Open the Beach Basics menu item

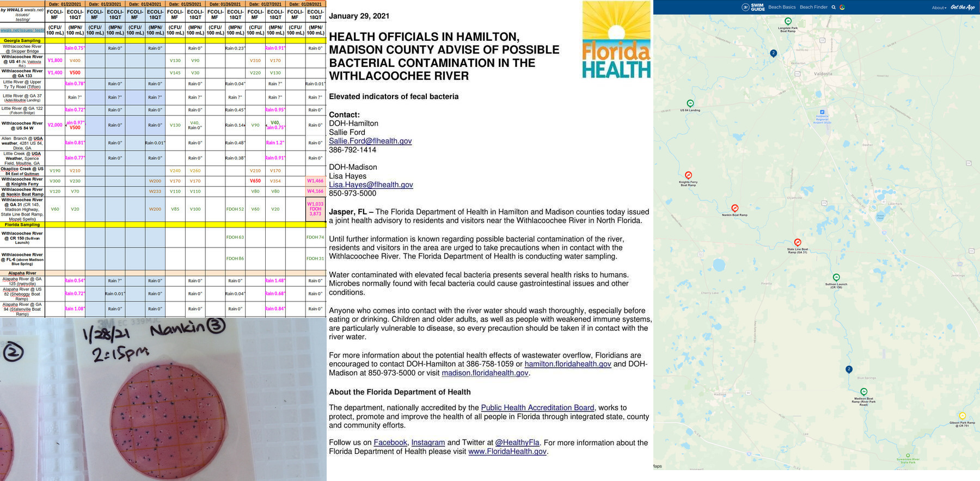782,7
